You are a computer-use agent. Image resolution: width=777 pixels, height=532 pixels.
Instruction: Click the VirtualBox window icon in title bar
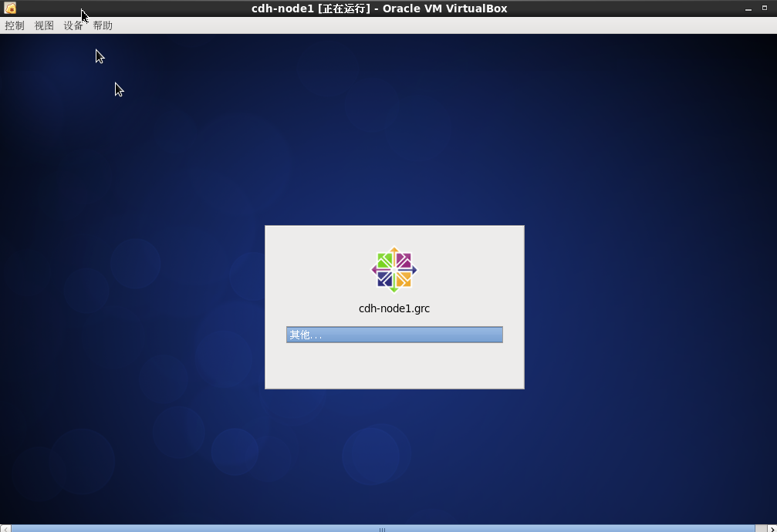pos(10,8)
